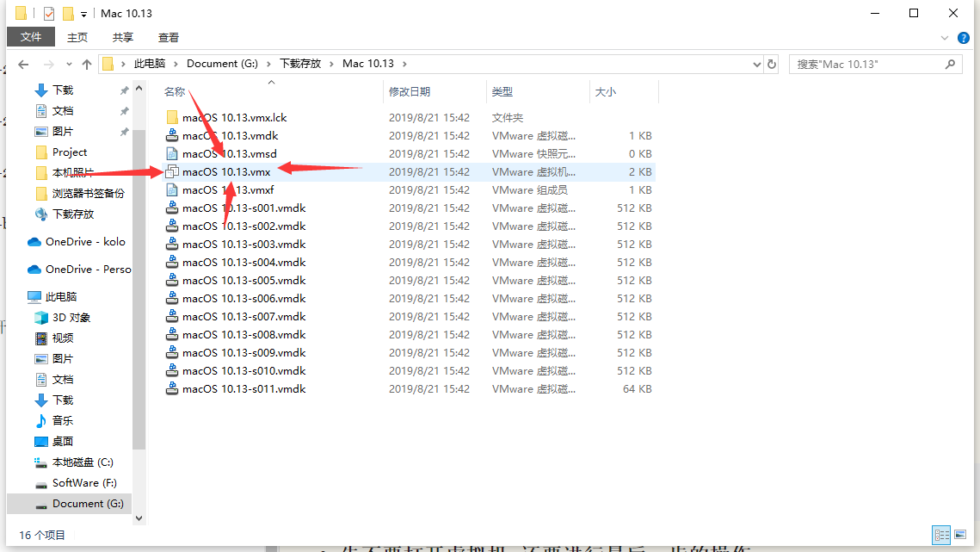
Task: Click the Forward navigation arrow
Action: coord(48,64)
